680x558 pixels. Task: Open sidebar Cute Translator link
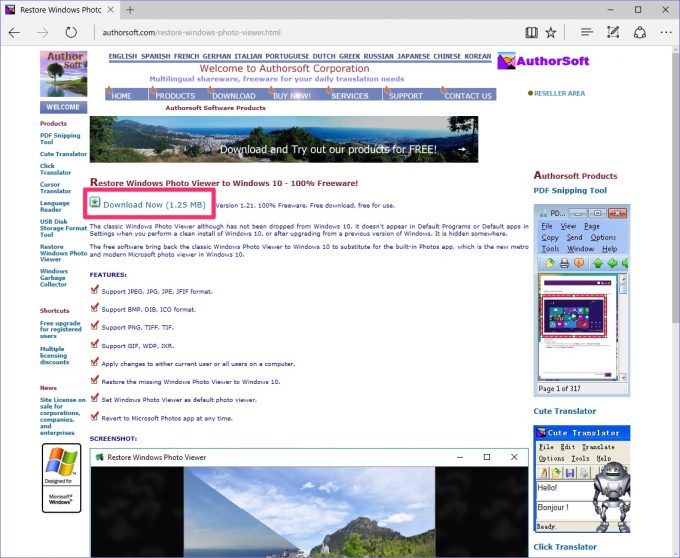tap(63, 154)
